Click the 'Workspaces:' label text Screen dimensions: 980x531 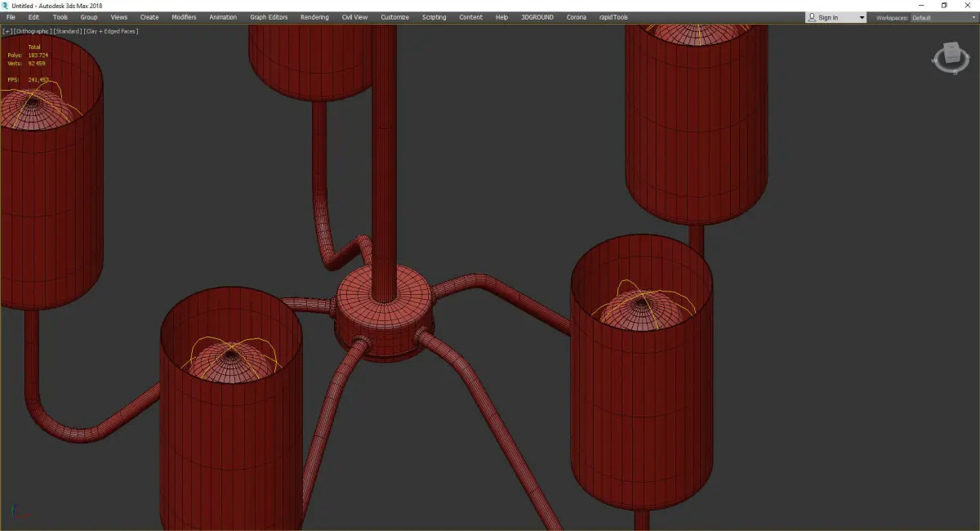pos(892,17)
